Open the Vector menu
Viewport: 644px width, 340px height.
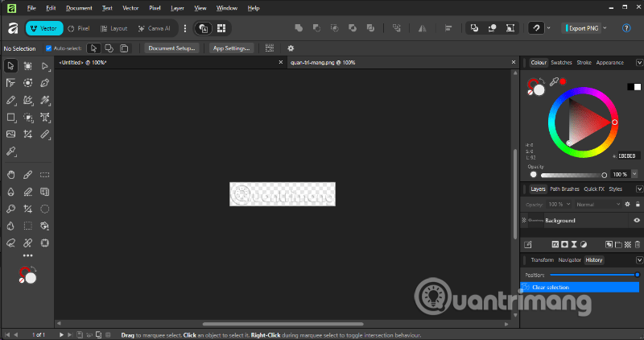coord(130,8)
